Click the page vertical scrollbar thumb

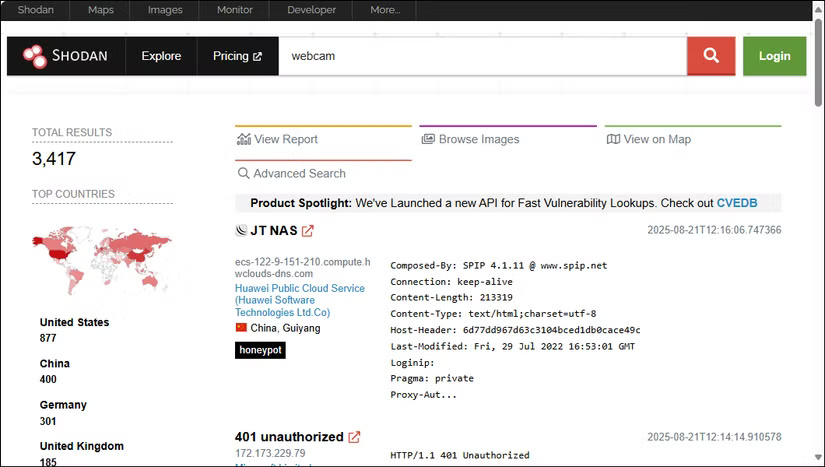pyautogui.click(x=818, y=62)
